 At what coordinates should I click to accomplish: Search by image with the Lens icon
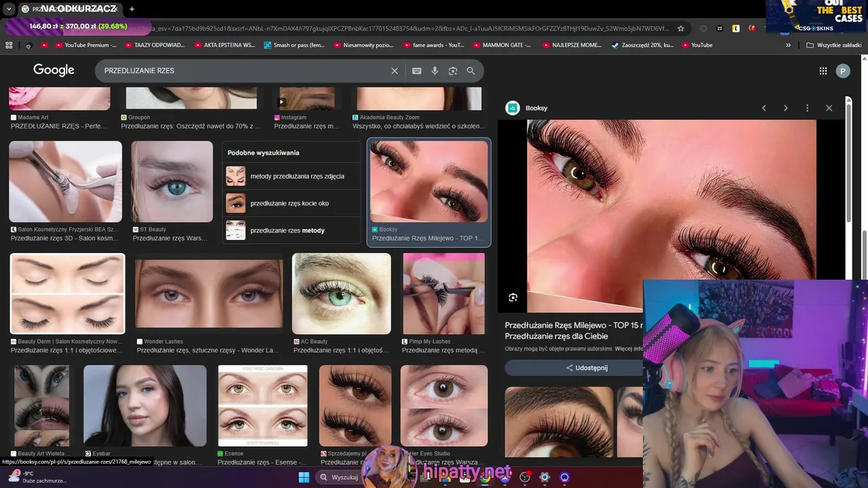pyautogui.click(x=452, y=71)
